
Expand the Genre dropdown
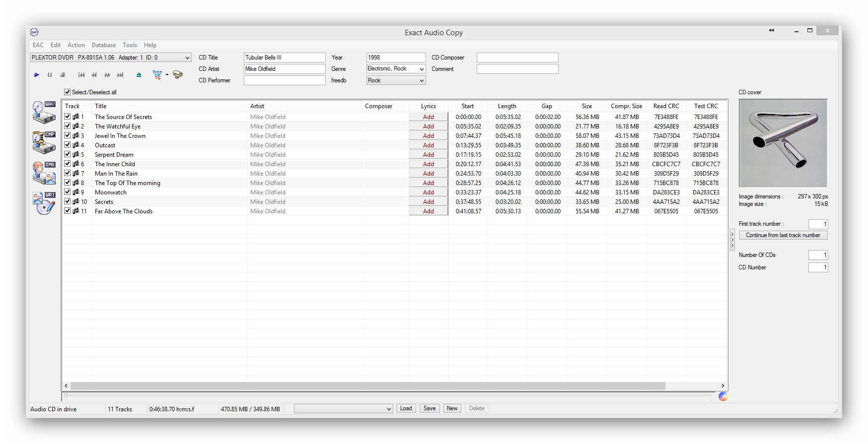(422, 69)
